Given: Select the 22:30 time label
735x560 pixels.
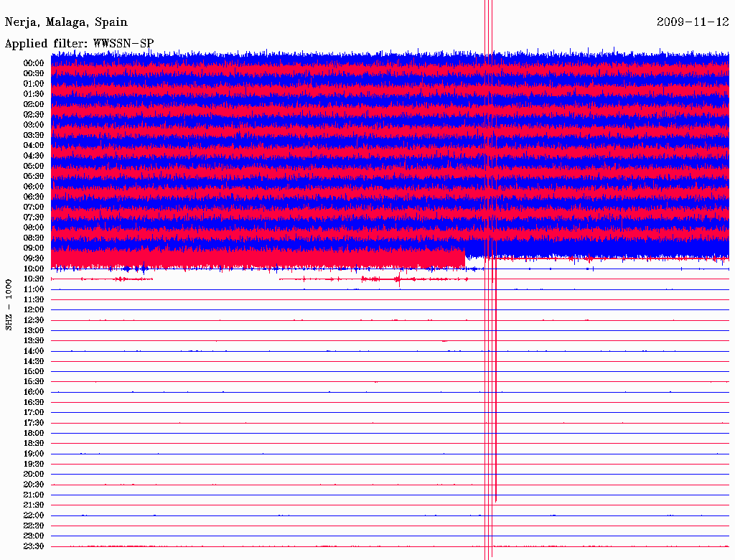Looking at the screenshot, I should (x=34, y=526).
